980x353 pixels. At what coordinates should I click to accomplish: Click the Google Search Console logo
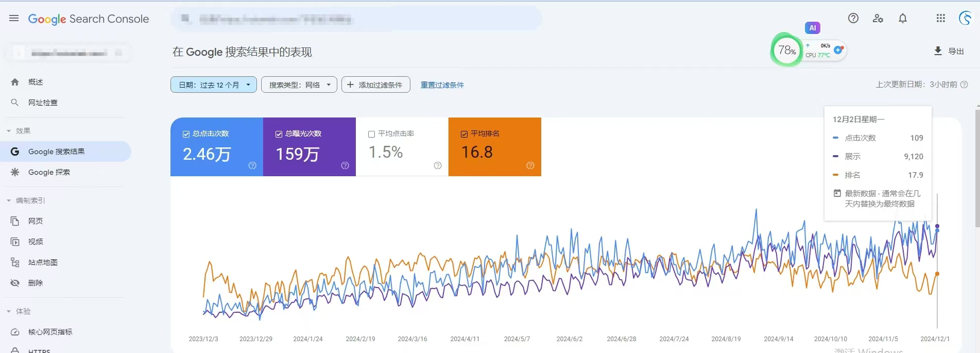(x=88, y=19)
